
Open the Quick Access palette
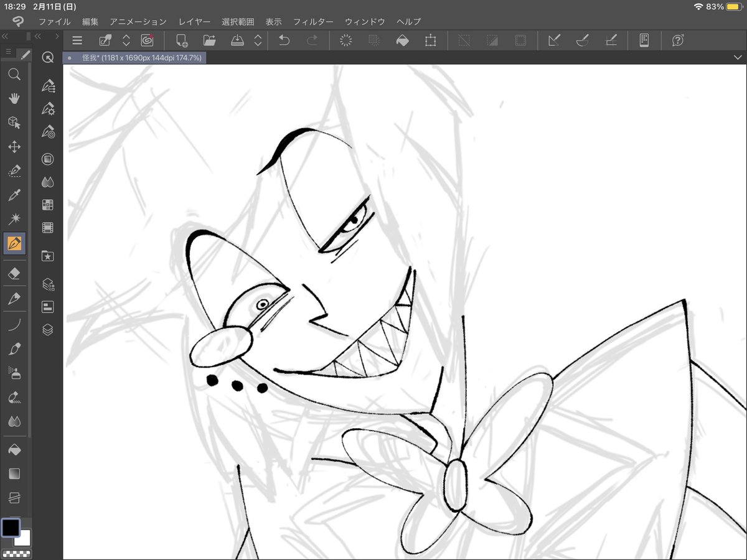tap(47, 57)
